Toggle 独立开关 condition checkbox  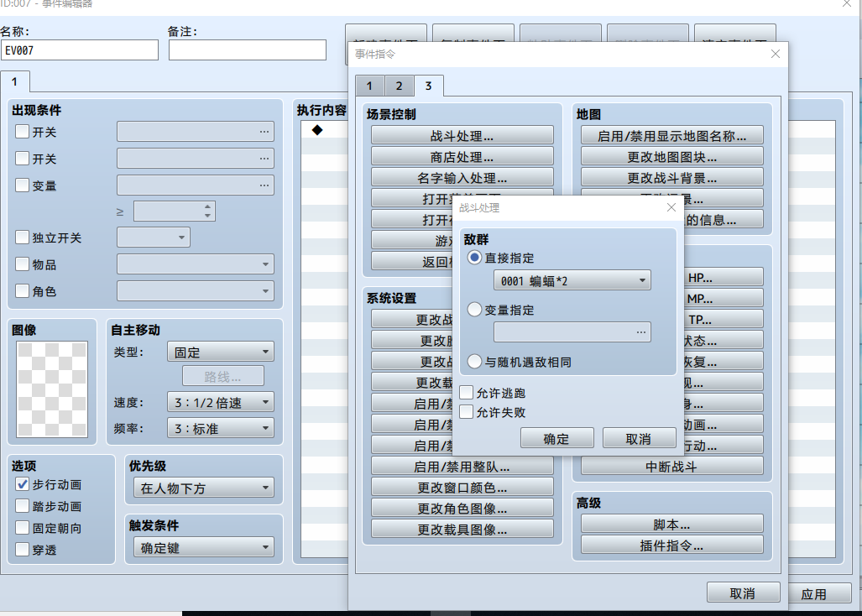point(22,237)
